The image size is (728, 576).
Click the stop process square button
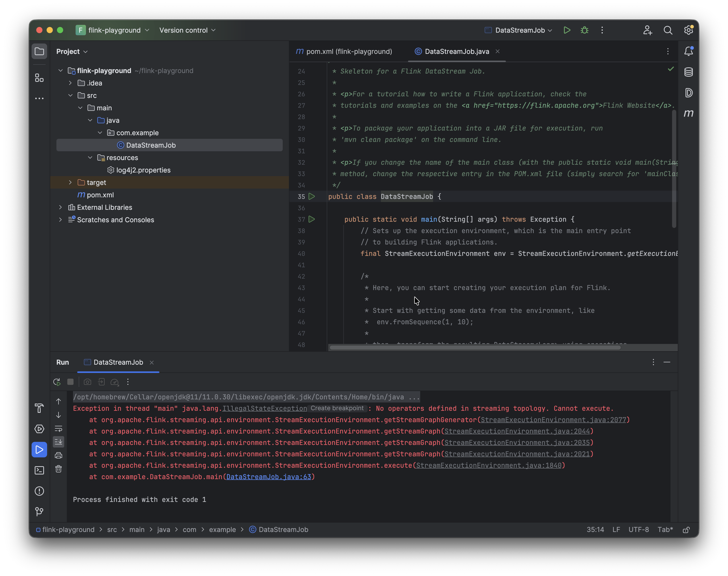(70, 382)
